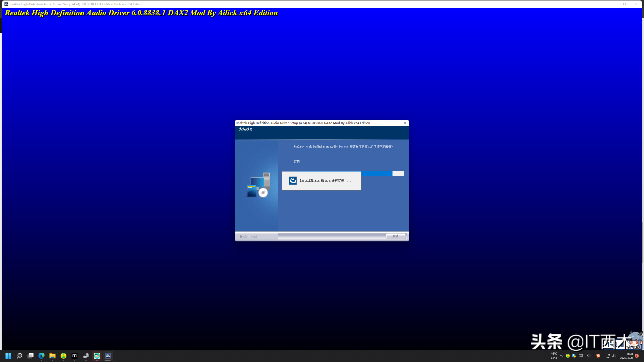Click CPU temperature indicator in tray
The image size is (644, 362).
[554, 356]
